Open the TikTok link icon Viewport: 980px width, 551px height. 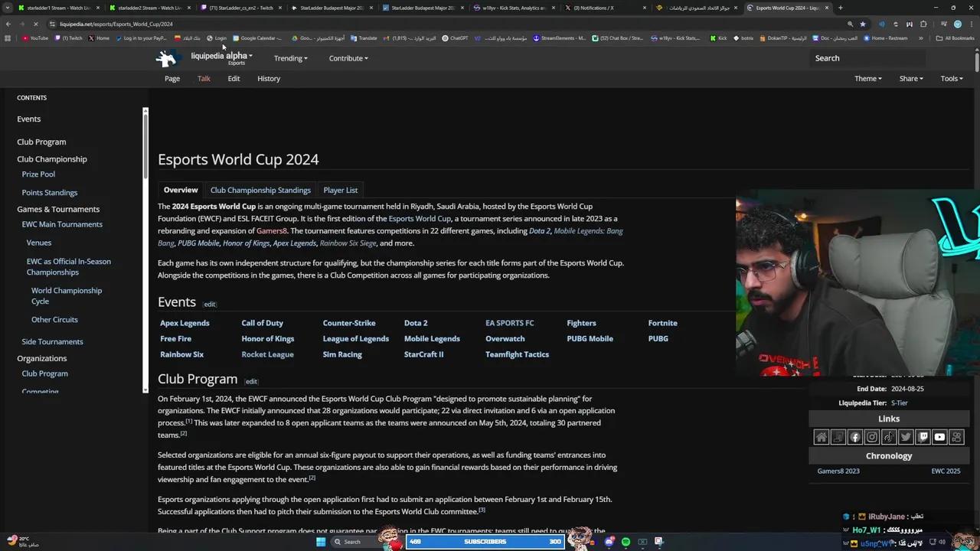(x=889, y=437)
